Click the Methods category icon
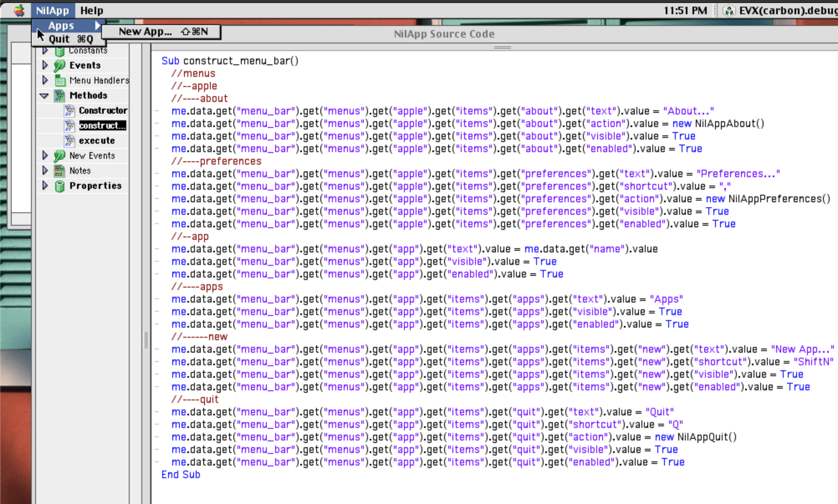 tap(60, 96)
